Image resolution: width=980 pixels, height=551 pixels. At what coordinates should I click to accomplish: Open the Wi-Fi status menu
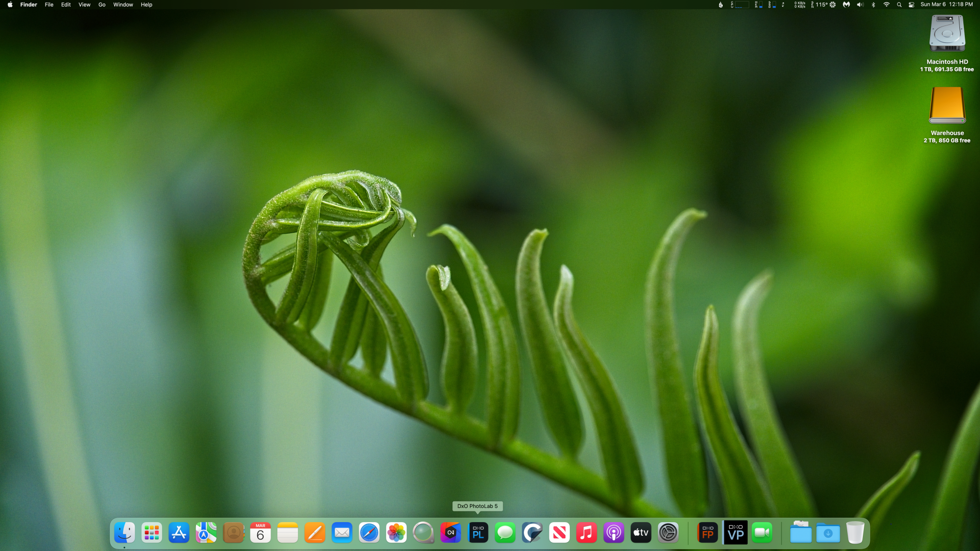[x=886, y=5]
